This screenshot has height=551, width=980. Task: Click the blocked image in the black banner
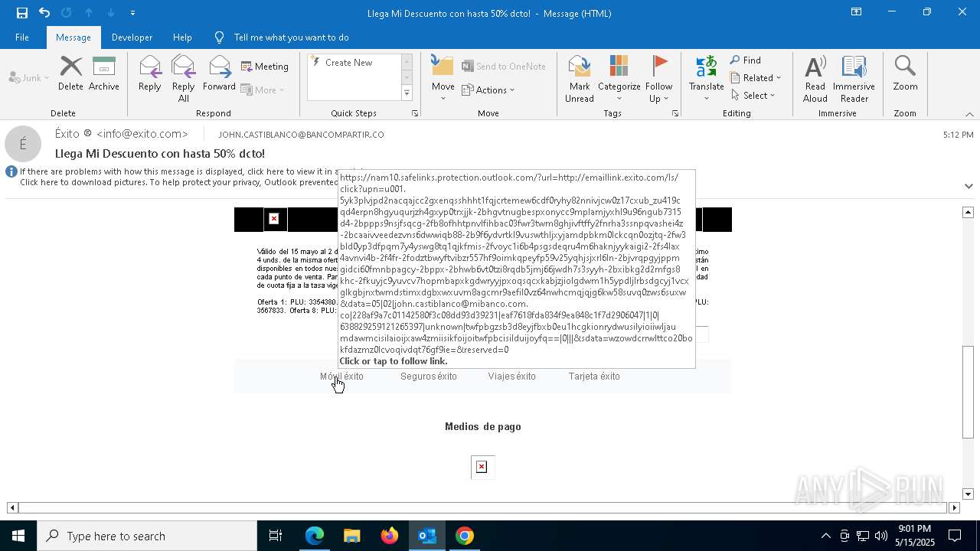[x=274, y=219]
